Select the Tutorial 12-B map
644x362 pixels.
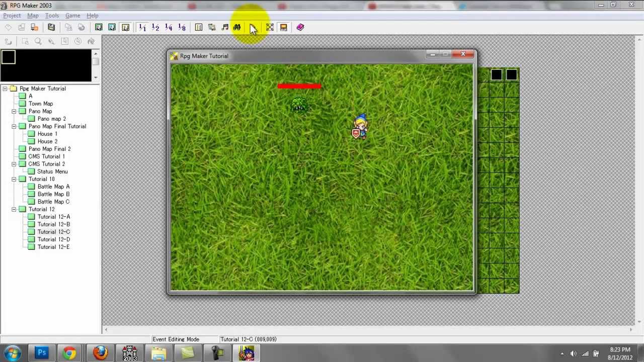54,224
